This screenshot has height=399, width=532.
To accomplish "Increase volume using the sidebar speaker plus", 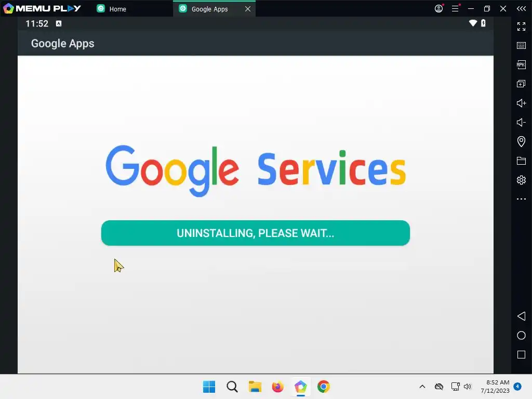I will pyautogui.click(x=521, y=103).
